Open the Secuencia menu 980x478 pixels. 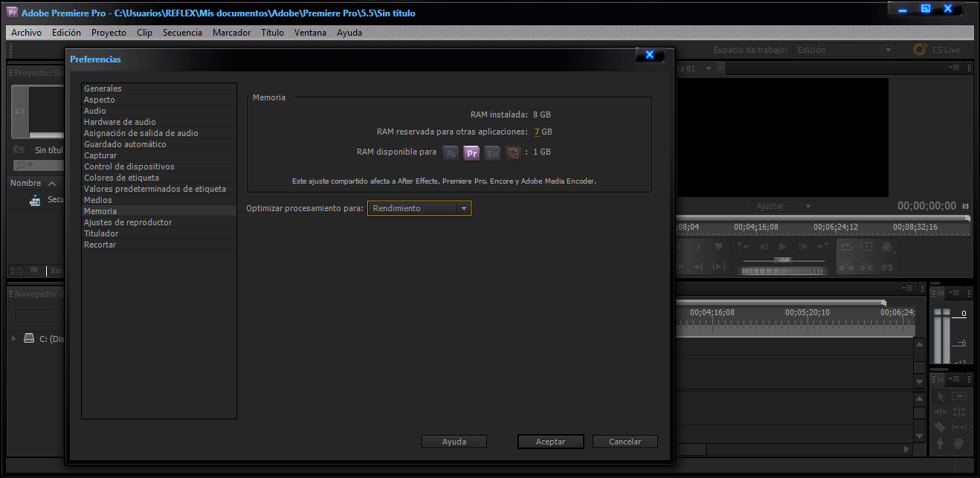pos(182,33)
